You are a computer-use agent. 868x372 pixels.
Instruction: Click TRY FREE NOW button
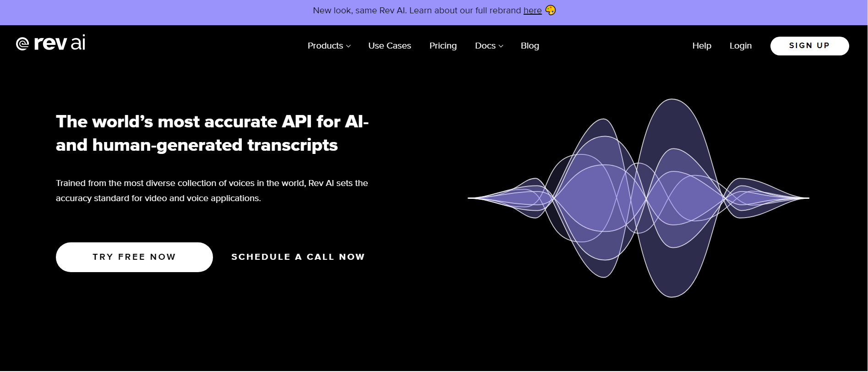click(134, 257)
